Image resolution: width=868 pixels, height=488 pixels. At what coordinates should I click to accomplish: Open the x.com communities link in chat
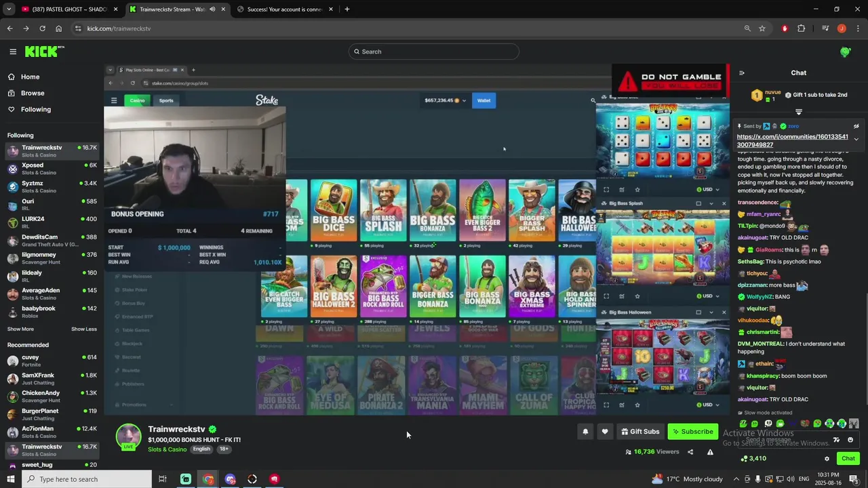coord(793,141)
